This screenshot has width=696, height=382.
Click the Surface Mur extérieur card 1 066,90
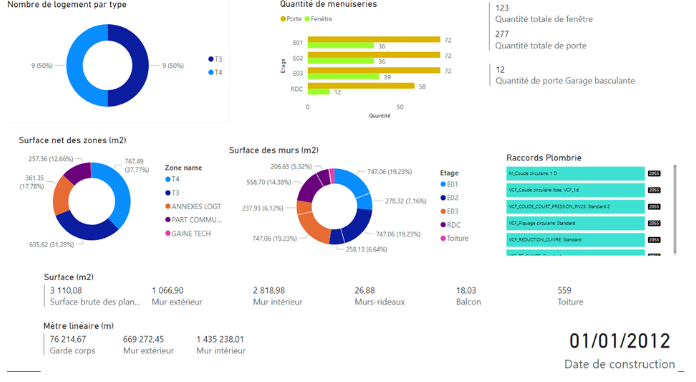coord(177,296)
